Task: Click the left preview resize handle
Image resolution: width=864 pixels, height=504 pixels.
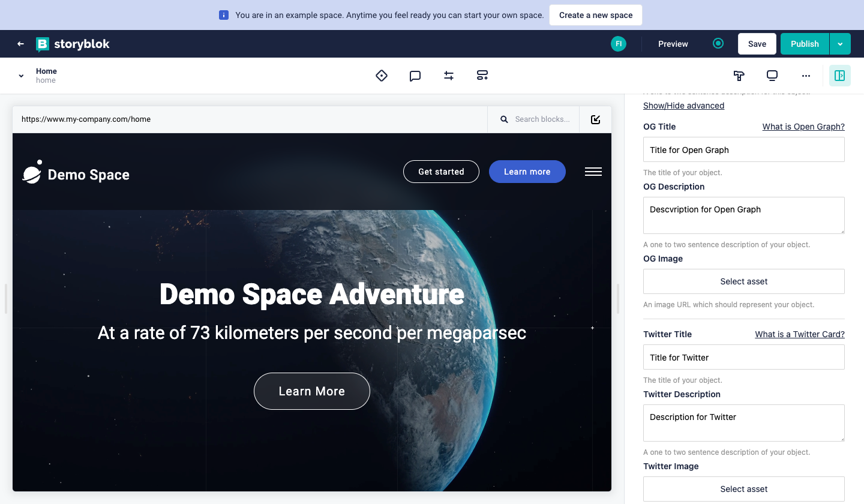Action: point(6,299)
